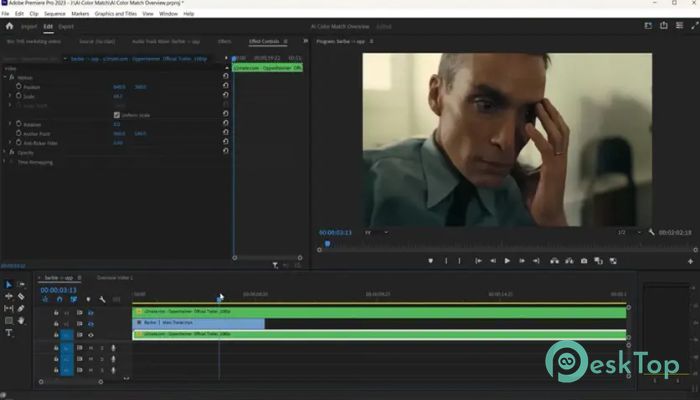
Task: Select the Type tool in tools panel
Action: click(x=8, y=332)
